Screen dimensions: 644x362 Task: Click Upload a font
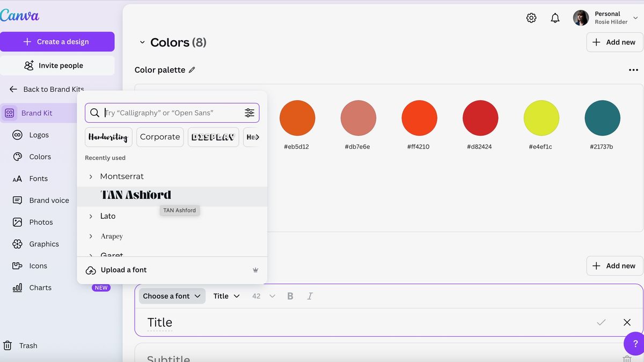122,270
